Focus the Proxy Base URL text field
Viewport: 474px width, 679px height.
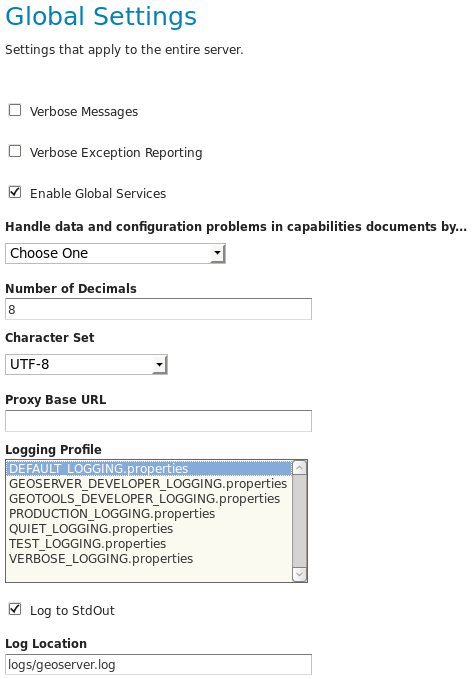click(158, 421)
